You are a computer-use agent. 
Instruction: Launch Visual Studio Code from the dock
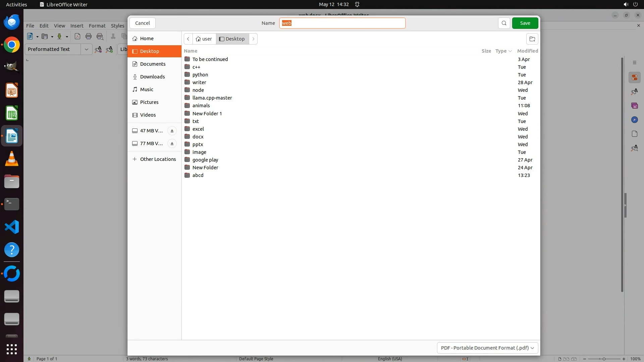pyautogui.click(x=12, y=227)
